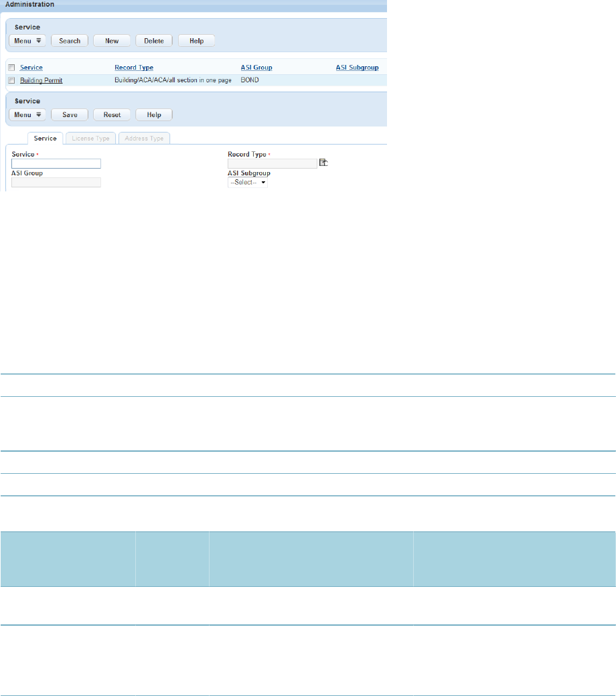Click the BOND ASI group cell

tap(250, 80)
